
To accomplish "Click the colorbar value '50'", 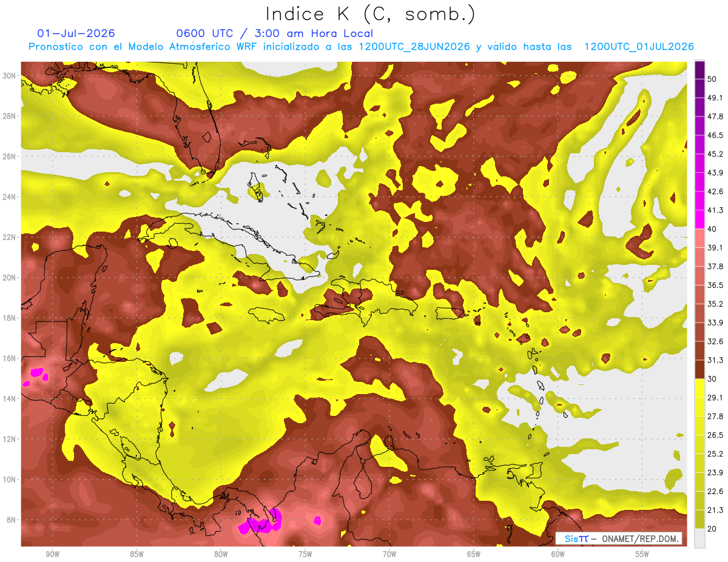I will coord(712,79).
